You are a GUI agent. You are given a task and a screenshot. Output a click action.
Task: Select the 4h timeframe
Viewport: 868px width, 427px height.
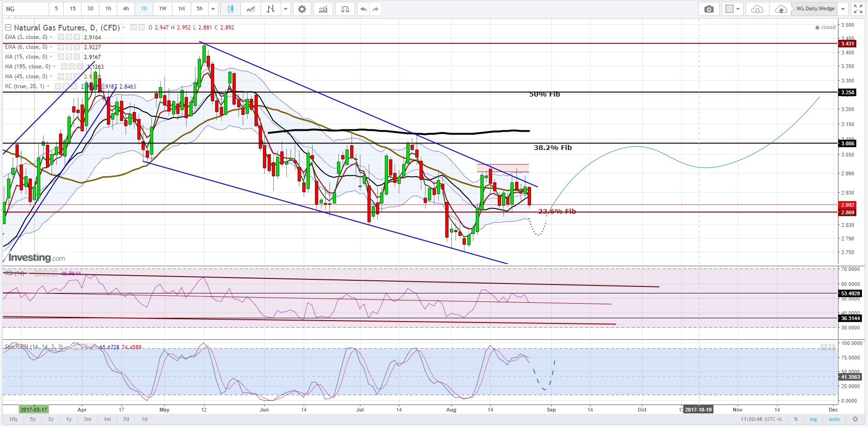point(126,9)
